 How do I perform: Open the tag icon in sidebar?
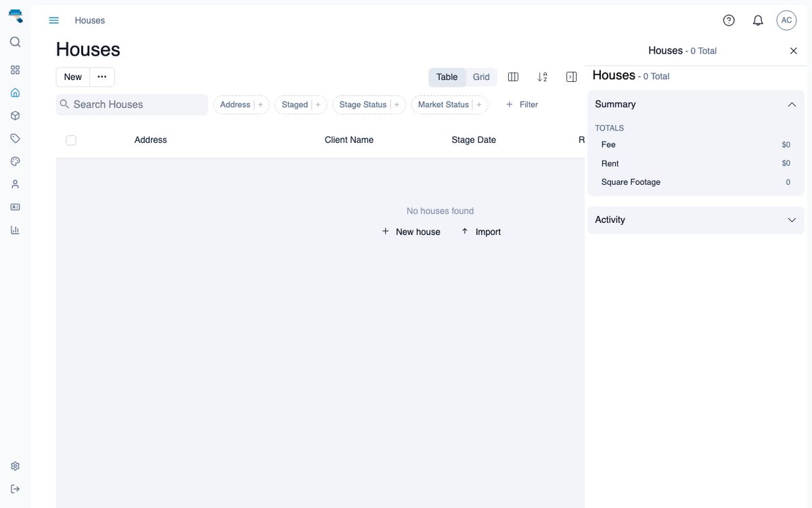(x=15, y=138)
